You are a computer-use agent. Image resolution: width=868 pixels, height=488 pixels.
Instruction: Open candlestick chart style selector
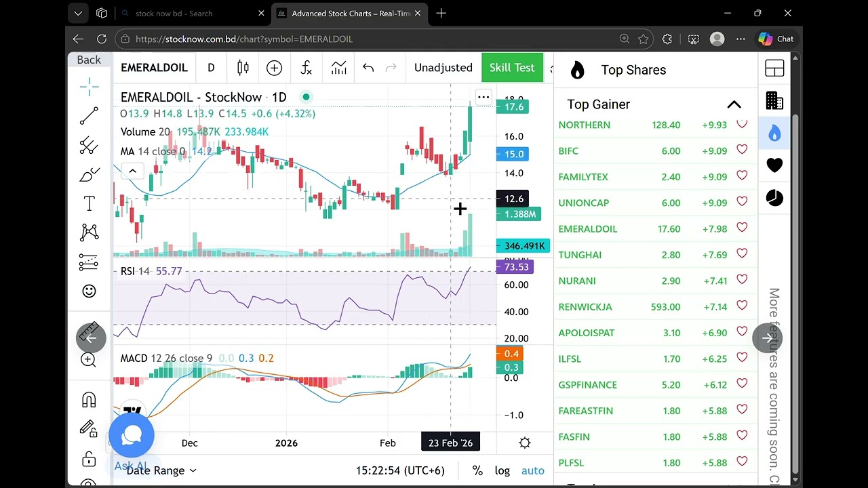pos(243,68)
